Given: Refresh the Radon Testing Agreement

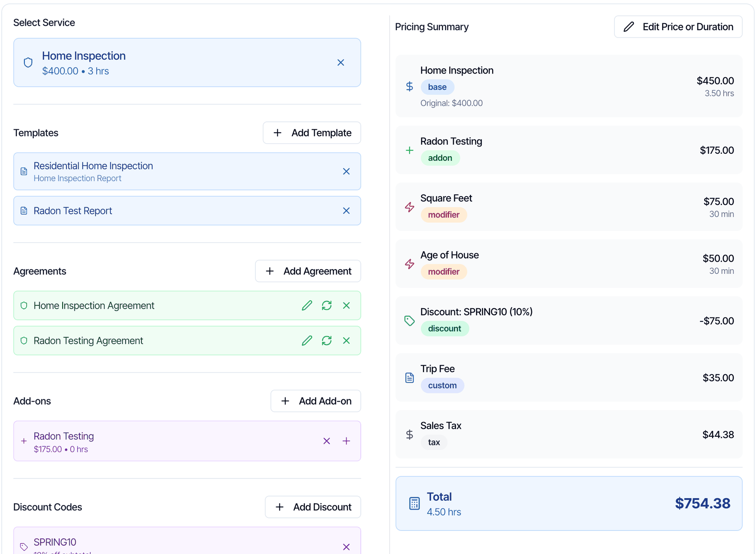Looking at the screenshot, I should click(x=327, y=341).
